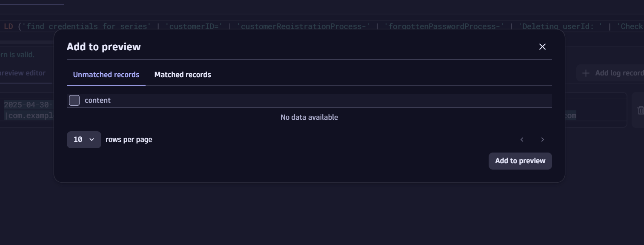Click the scrollbar under the pattern editor
This screenshot has width=644, height=245.
click(26, 42)
